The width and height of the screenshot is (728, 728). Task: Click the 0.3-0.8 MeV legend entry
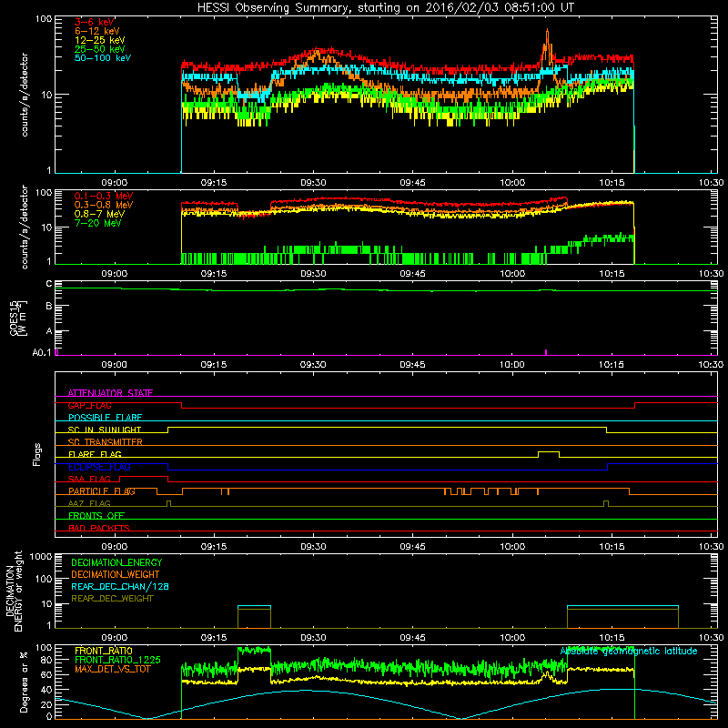coord(104,205)
